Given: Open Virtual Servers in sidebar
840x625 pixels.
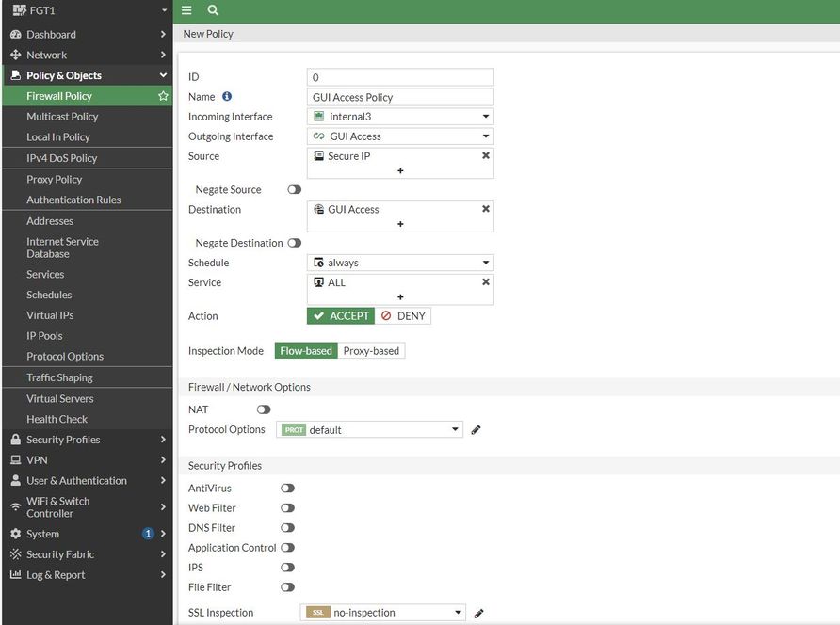Looking at the screenshot, I should pyautogui.click(x=60, y=398).
